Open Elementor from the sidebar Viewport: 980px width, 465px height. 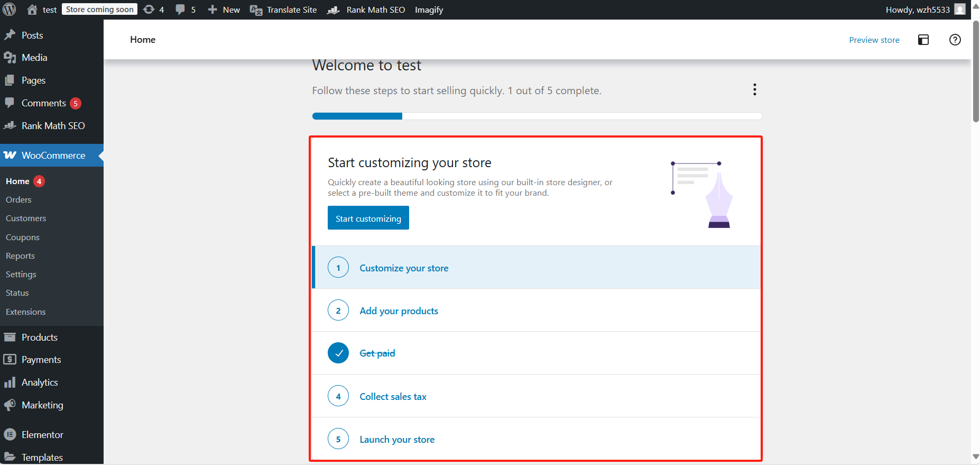click(x=42, y=434)
